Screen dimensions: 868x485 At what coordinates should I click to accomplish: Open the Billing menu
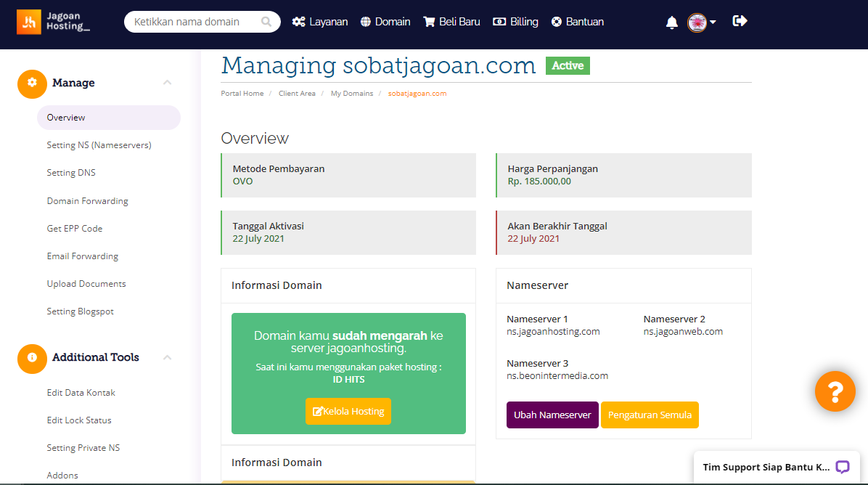(x=515, y=22)
